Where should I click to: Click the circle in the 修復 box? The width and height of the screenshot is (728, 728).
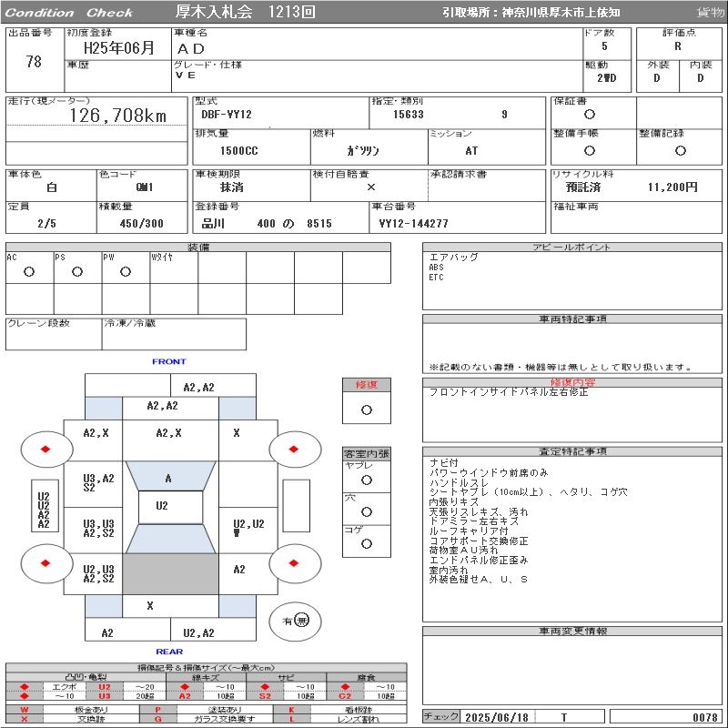coord(367,410)
